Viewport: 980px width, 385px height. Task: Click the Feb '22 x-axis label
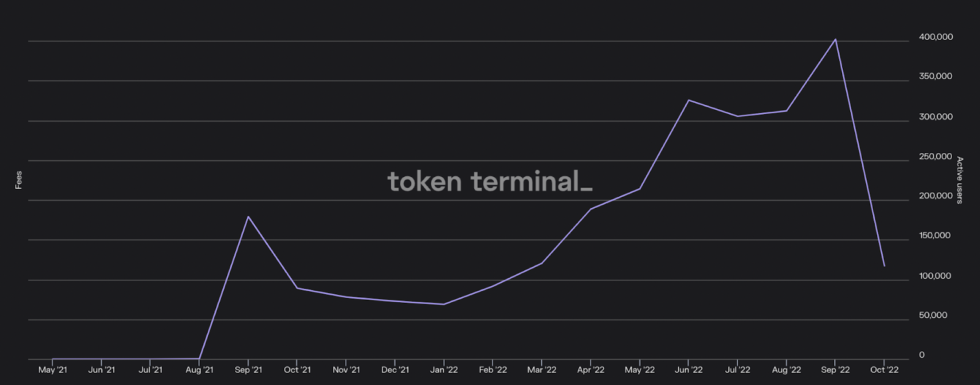[x=492, y=370]
